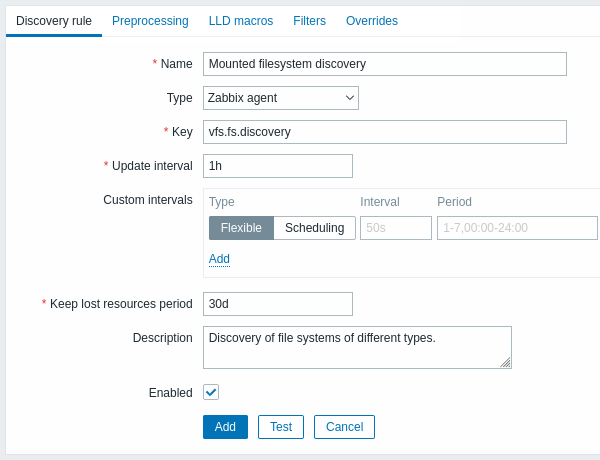Click the Description label text
The height and width of the screenshot is (460, 600).
point(163,338)
